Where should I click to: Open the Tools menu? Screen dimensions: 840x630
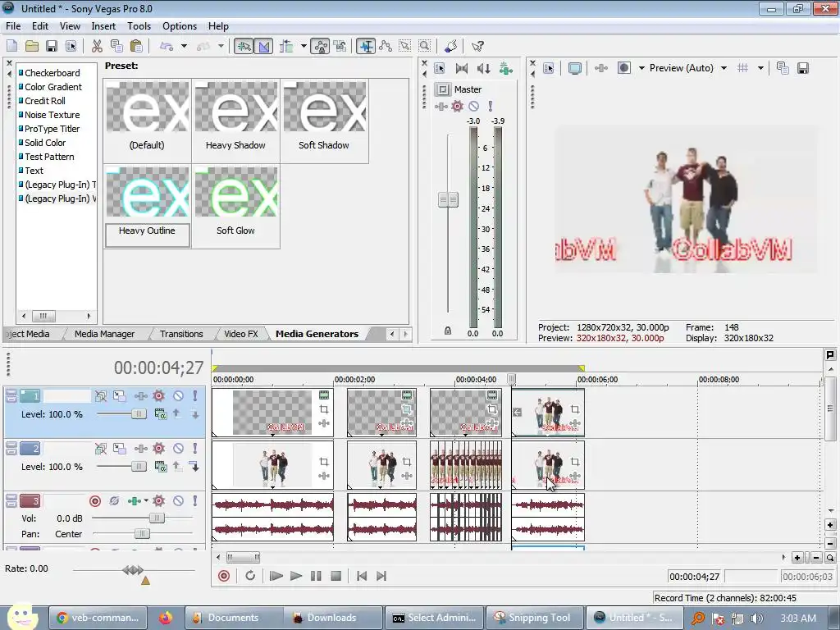(139, 25)
